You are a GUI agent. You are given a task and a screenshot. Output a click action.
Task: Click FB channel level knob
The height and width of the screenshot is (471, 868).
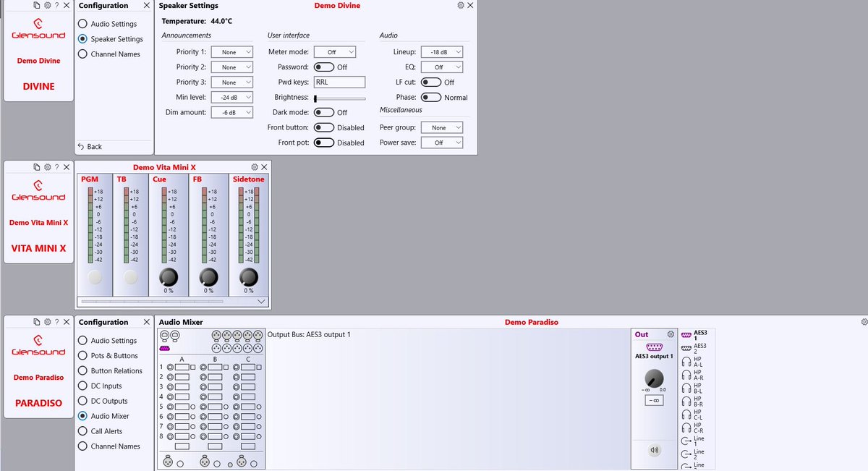click(x=208, y=276)
